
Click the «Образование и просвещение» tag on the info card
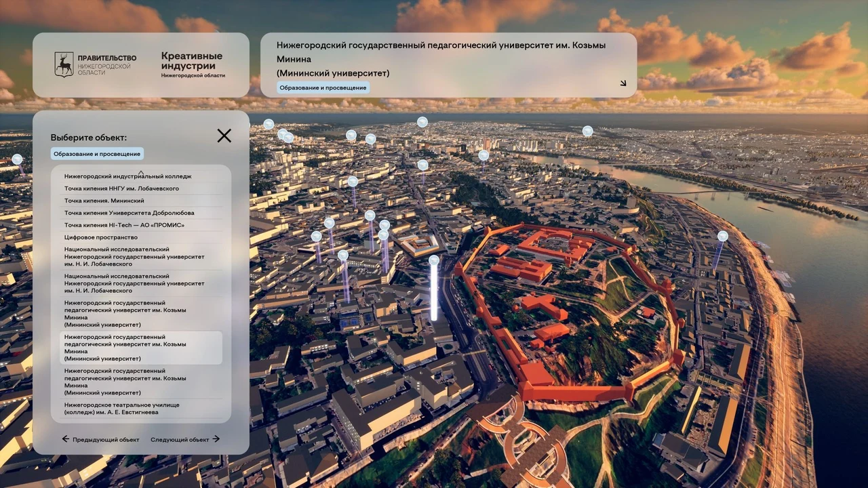[x=323, y=87]
